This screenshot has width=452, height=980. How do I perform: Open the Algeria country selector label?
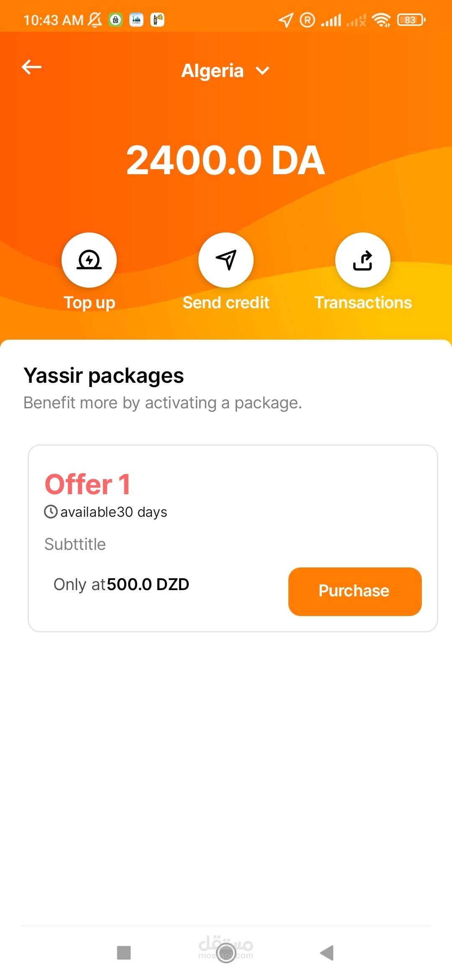coord(213,70)
